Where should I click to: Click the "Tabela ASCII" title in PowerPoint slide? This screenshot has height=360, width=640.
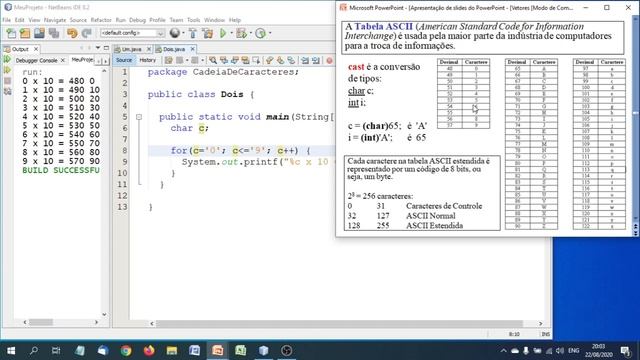click(x=384, y=27)
